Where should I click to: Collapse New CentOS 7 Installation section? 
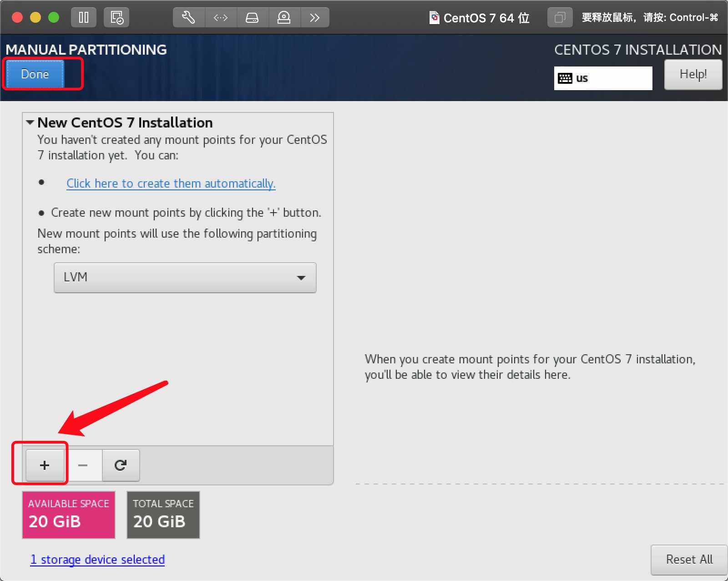[30, 122]
